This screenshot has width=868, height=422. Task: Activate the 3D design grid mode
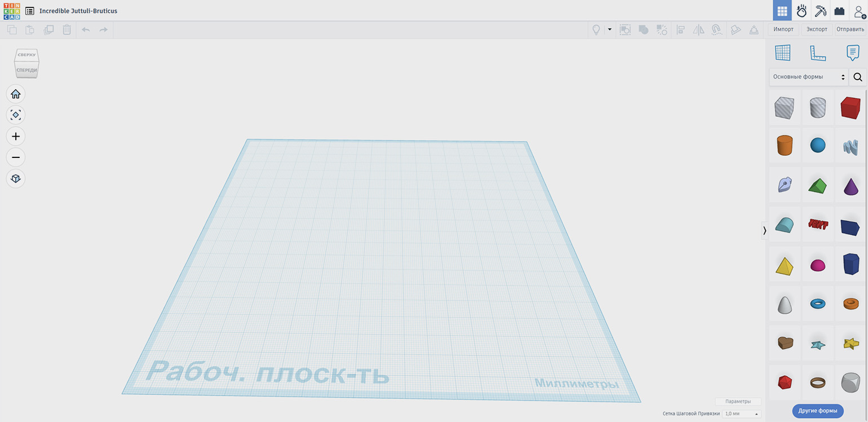(x=782, y=11)
